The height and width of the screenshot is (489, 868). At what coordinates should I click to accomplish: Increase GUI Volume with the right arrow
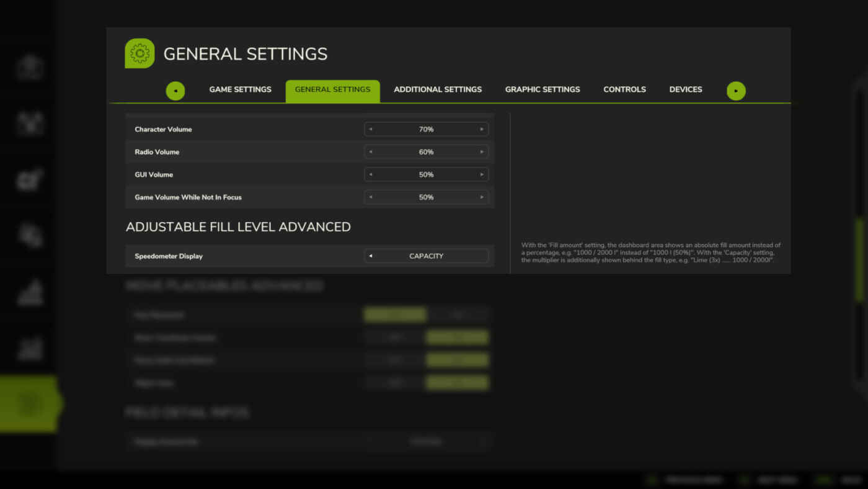[482, 174]
